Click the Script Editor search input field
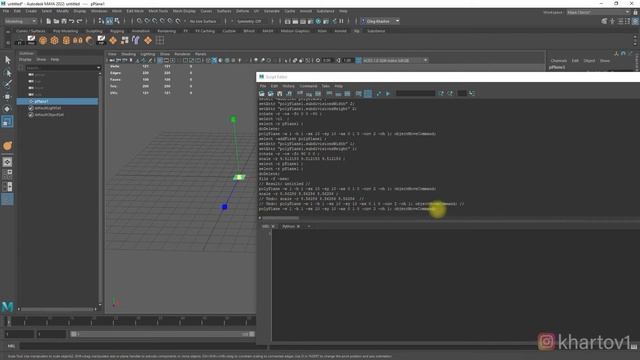Image resolution: width=640 pixels, height=360 pixels. (416, 93)
